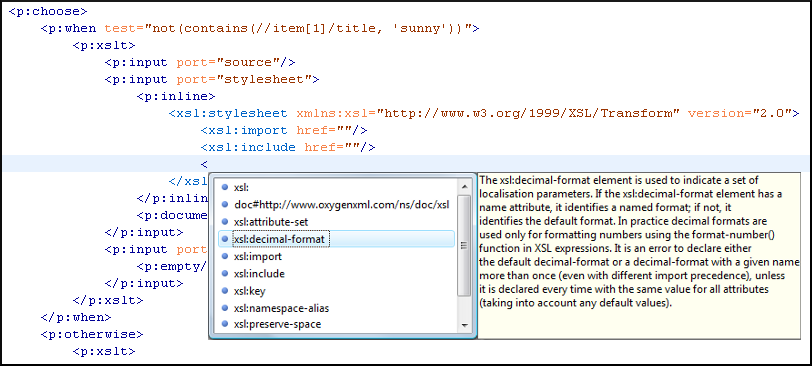Viewport: 812px width, 366px height.
Task: Click bullet icon next to xsl:attribute-set
Action: 225,222
